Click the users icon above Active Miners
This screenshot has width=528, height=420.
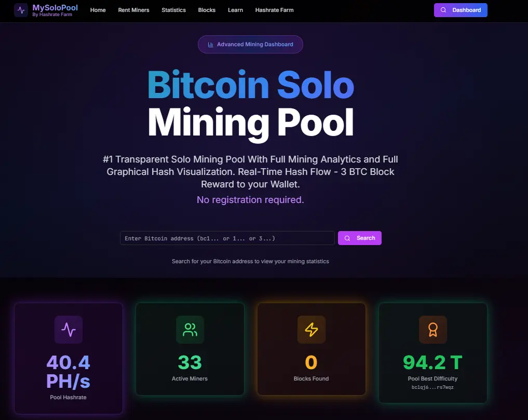pyautogui.click(x=190, y=330)
